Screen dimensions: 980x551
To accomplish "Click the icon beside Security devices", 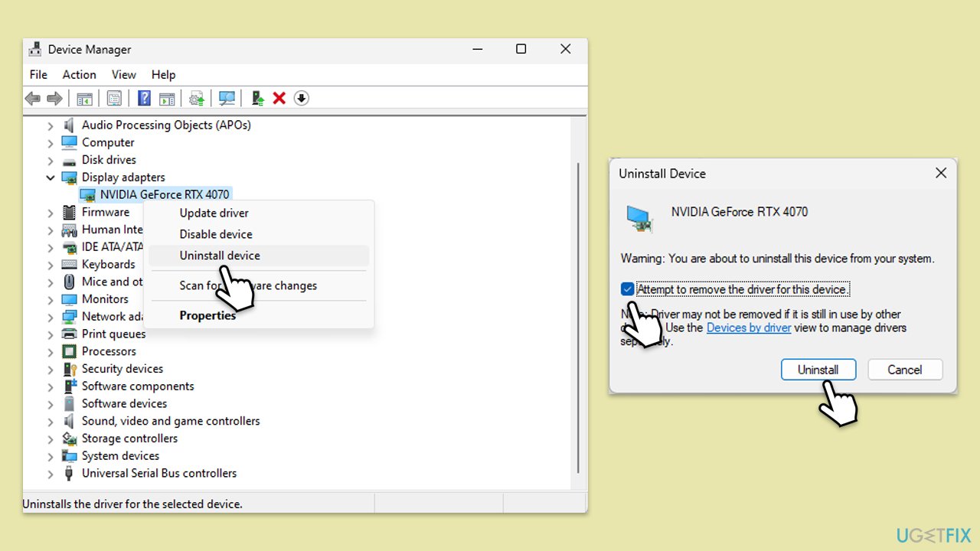I will (70, 369).
